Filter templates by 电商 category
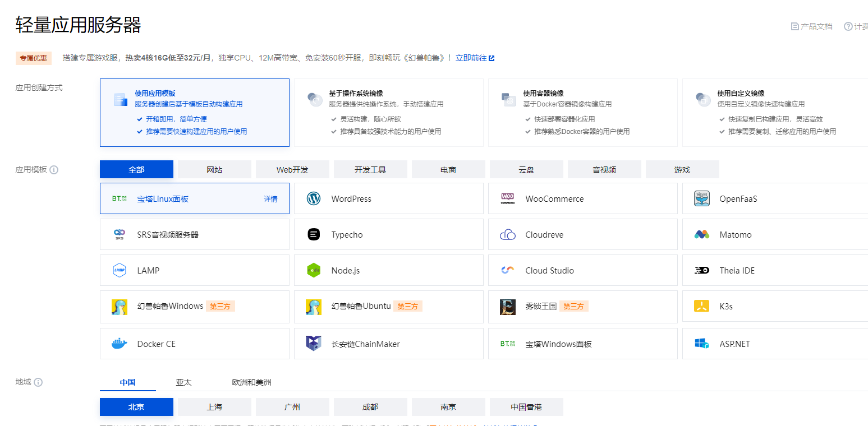The width and height of the screenshot is (868, 426). click(x=448, y=169)
